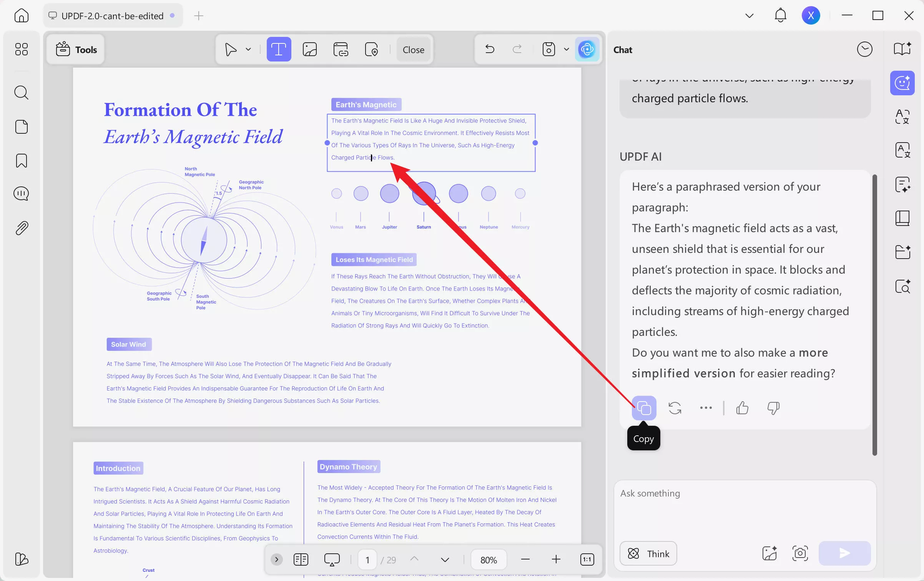This screenshot has width=924, height=581.
Task: Expand the title bar chevron dropdown
Action: pyautogui.click(x=749, y=16)
